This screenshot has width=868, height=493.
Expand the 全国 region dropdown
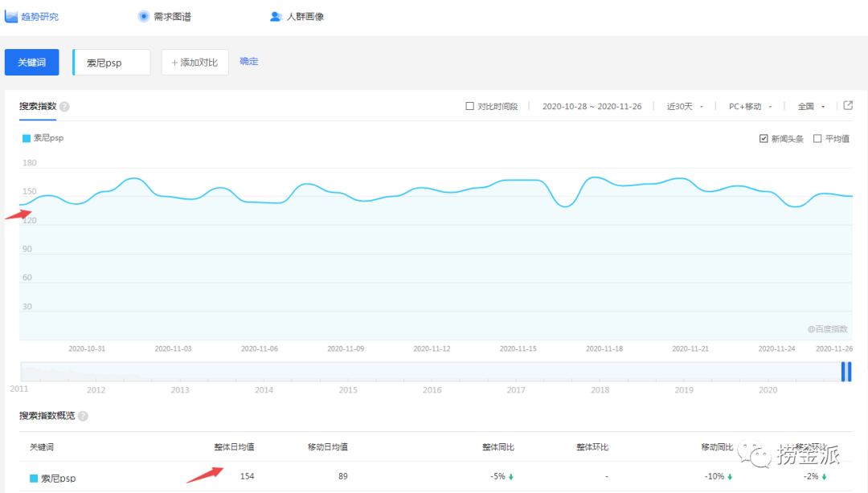[810, 106]
